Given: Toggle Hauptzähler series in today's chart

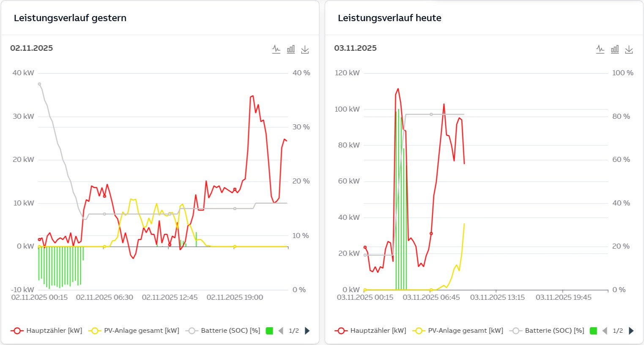Looking at the screenshot, I should [370, 331].
